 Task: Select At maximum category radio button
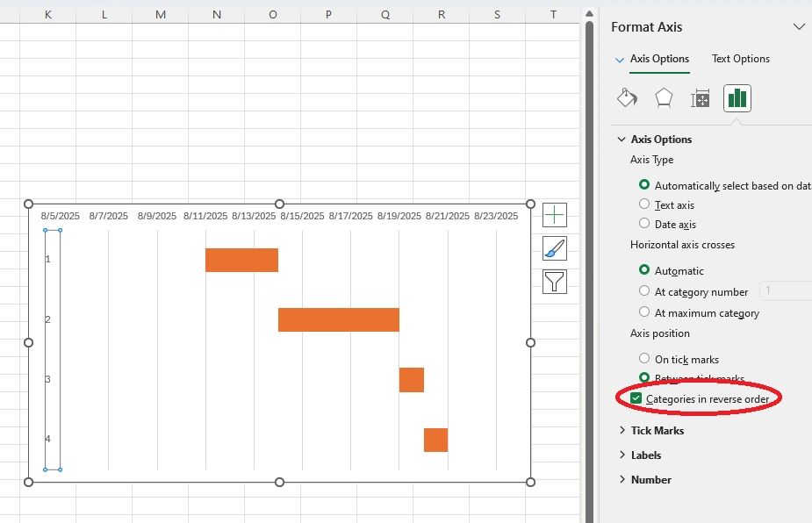645,312
